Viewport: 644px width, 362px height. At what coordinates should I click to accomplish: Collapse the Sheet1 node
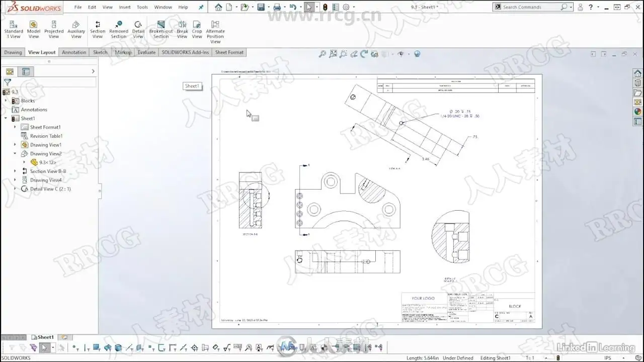(x=6, y=118)
